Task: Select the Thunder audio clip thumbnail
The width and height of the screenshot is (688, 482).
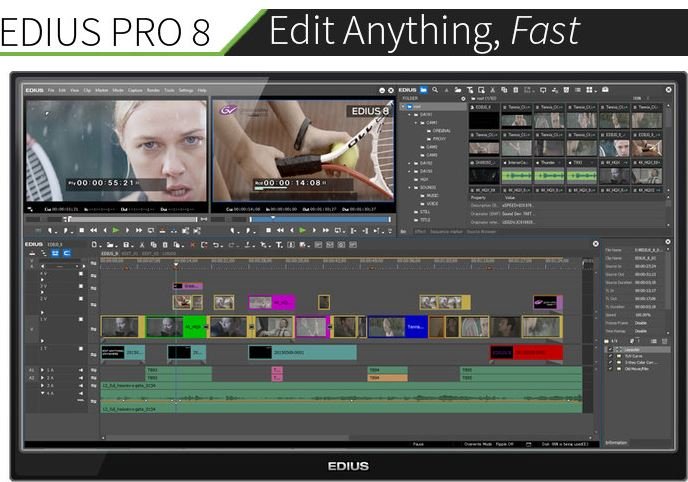Action: point(549,175)
